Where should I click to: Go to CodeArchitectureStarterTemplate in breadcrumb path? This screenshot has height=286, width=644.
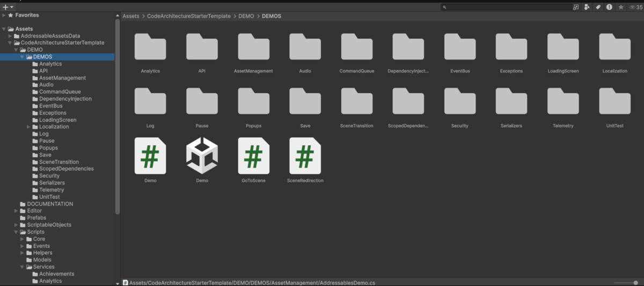[x=189, y=17]
